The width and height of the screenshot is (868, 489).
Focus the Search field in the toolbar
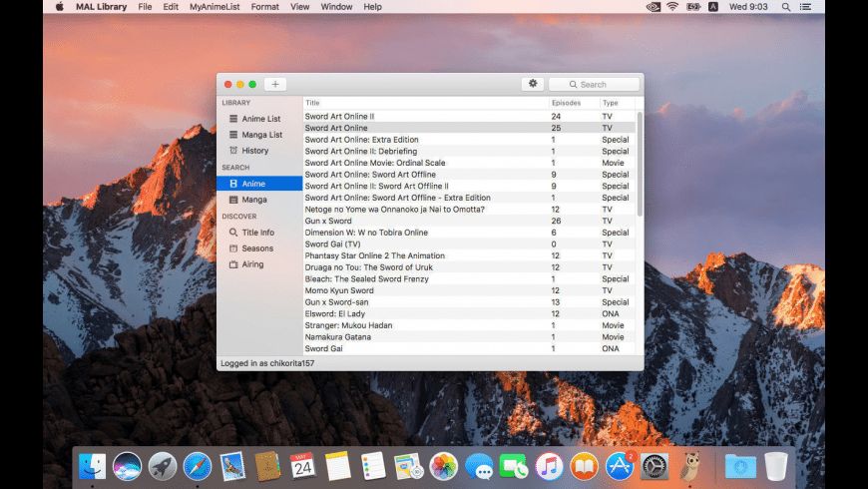click(594, 84)
